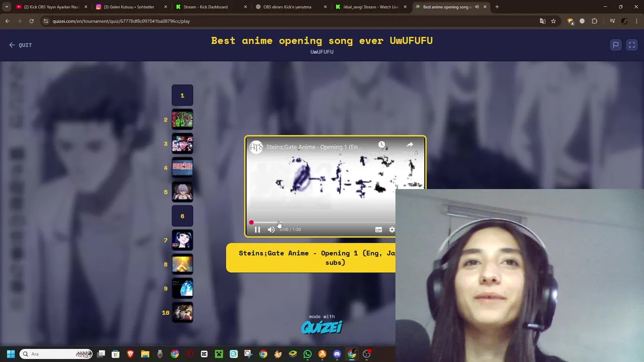Click the taskbar search box
Screen dimensions: 644x362
click(56, 354)
